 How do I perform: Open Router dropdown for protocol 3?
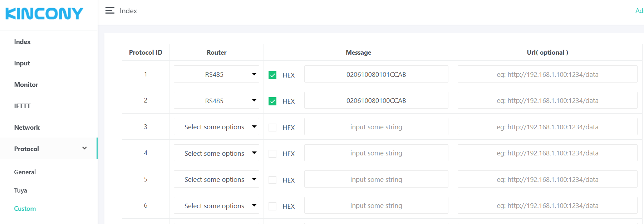216,127
